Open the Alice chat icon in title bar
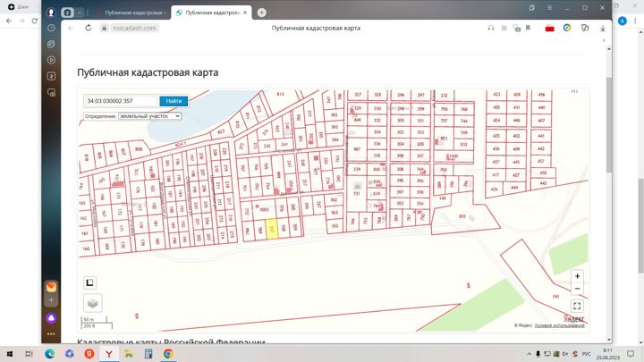Screen dimensions: 644x362 coord(532,8)
